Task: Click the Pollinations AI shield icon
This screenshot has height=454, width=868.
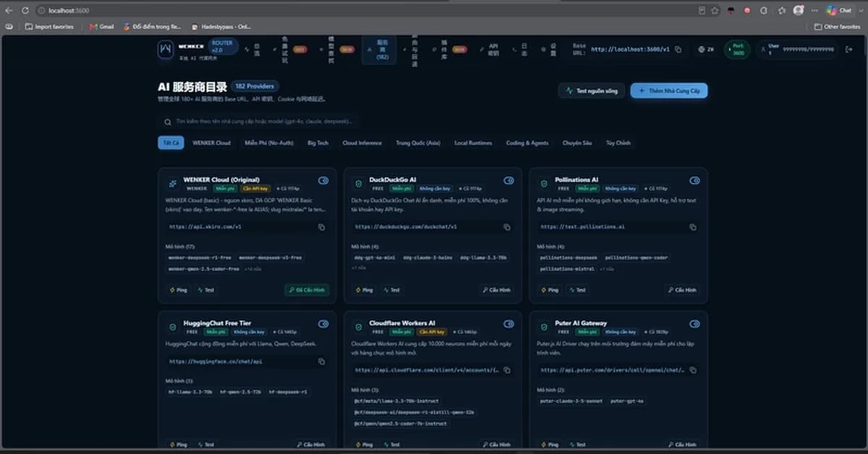Action: 544,184
